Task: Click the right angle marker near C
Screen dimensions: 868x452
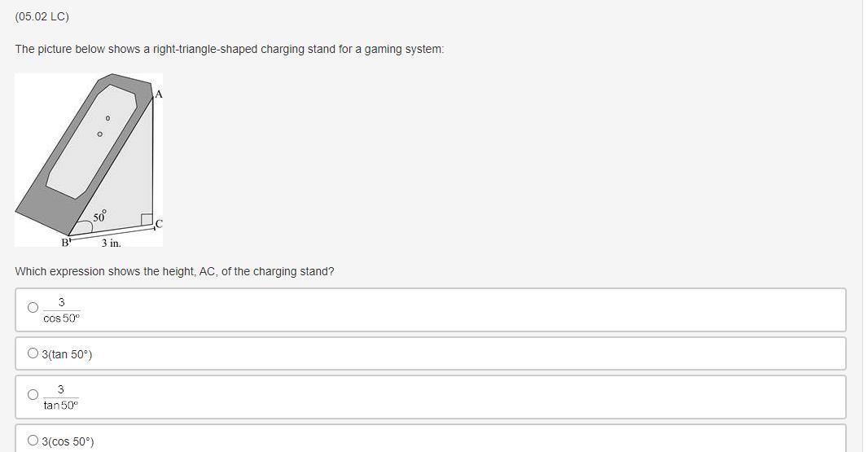Action: coord(147,219)
